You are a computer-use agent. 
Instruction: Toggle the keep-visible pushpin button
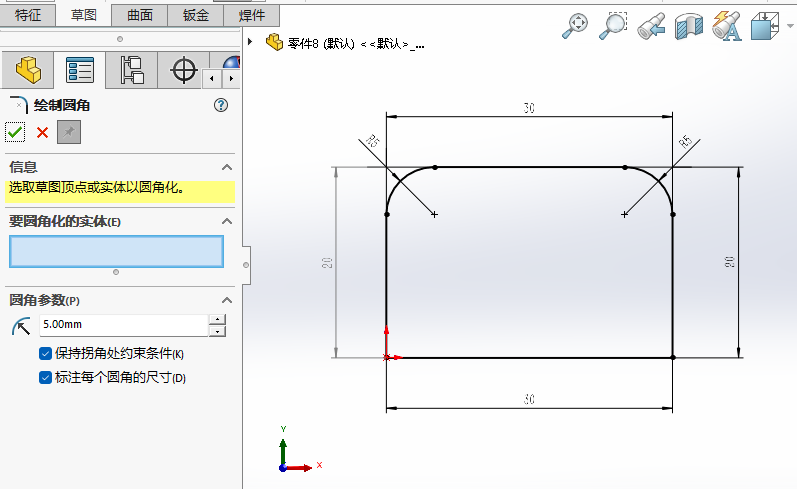point(69,132)
